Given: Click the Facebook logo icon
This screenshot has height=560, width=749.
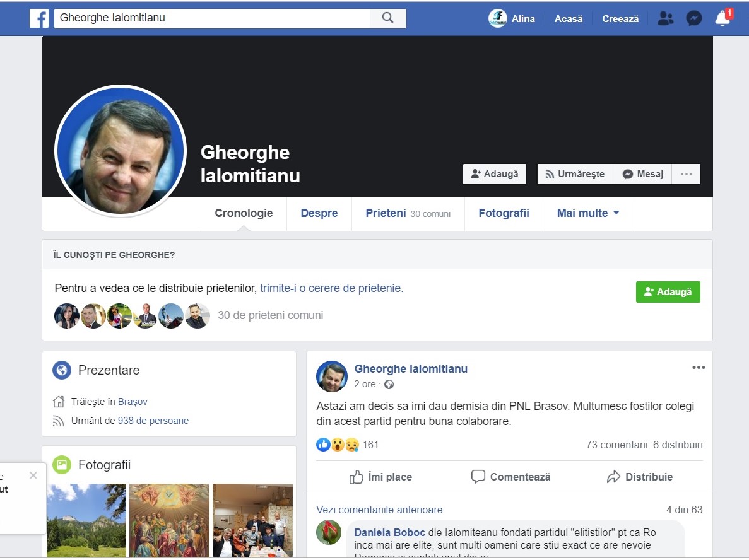Looking at the screenshot, I should [39, 18].
